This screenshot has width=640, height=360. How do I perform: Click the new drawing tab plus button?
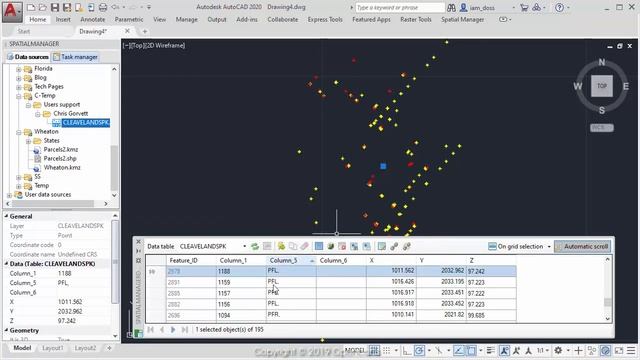coord(144,31)
